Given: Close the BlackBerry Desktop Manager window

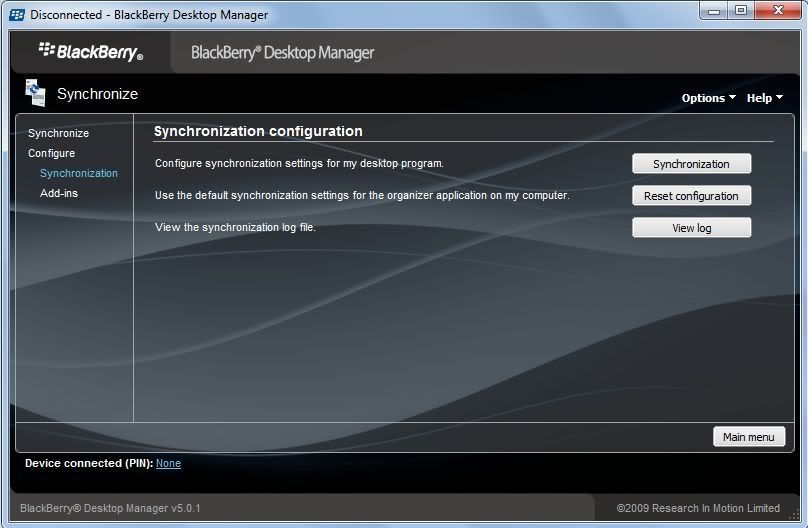Looking at the screenshot, I should tap(779, 10).
